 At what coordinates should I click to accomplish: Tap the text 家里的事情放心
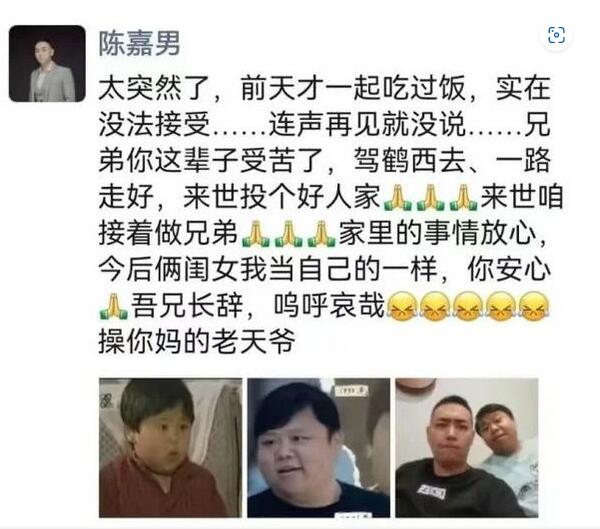437,233
